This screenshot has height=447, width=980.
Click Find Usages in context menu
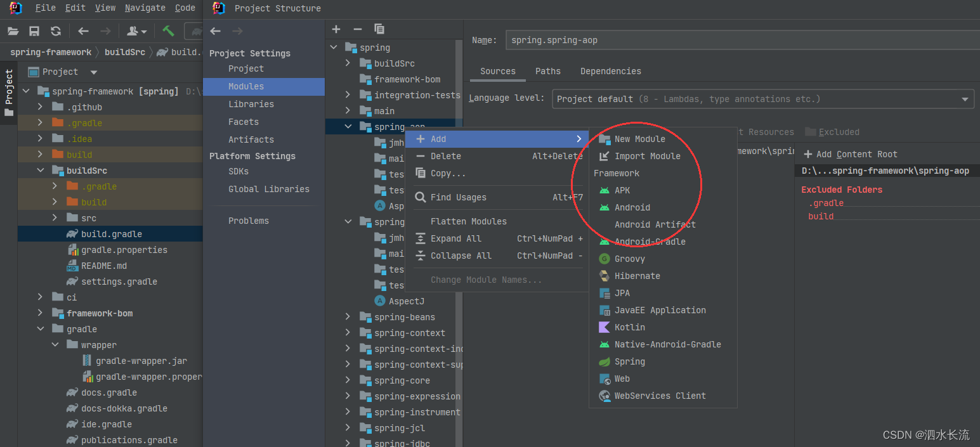coord(497,197)
